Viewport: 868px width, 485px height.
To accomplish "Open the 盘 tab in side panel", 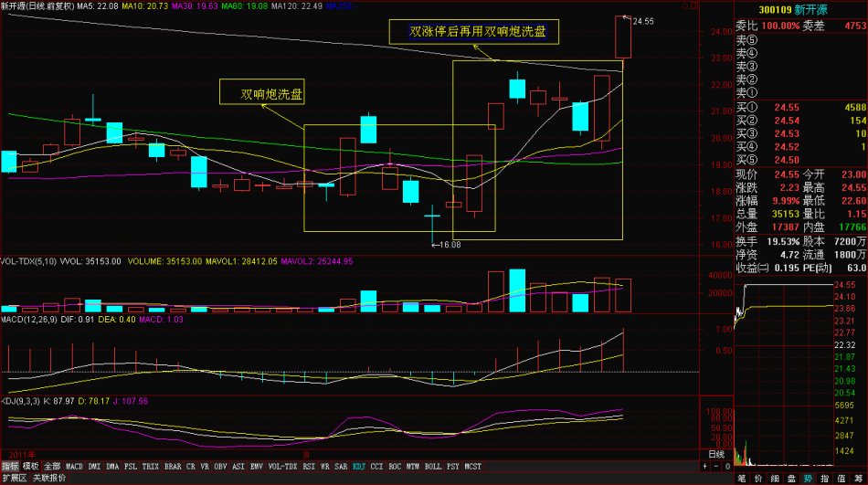I will (791, 479).
